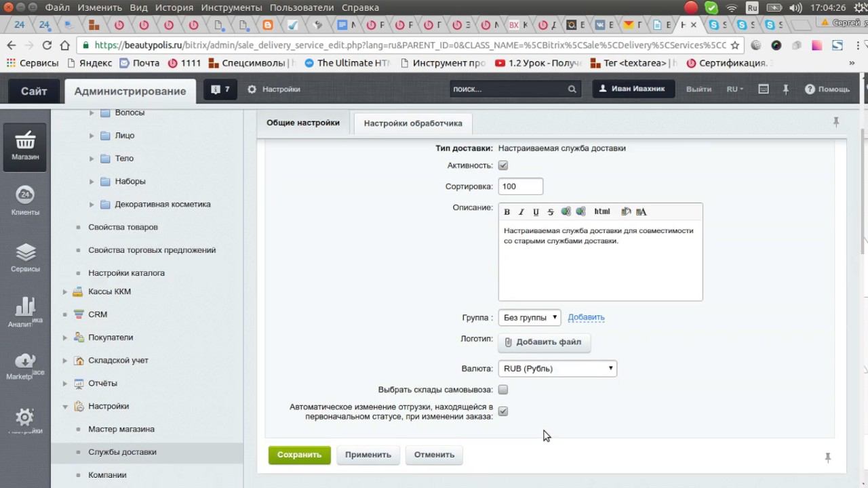Click the Сохранить button

(299, 455)
